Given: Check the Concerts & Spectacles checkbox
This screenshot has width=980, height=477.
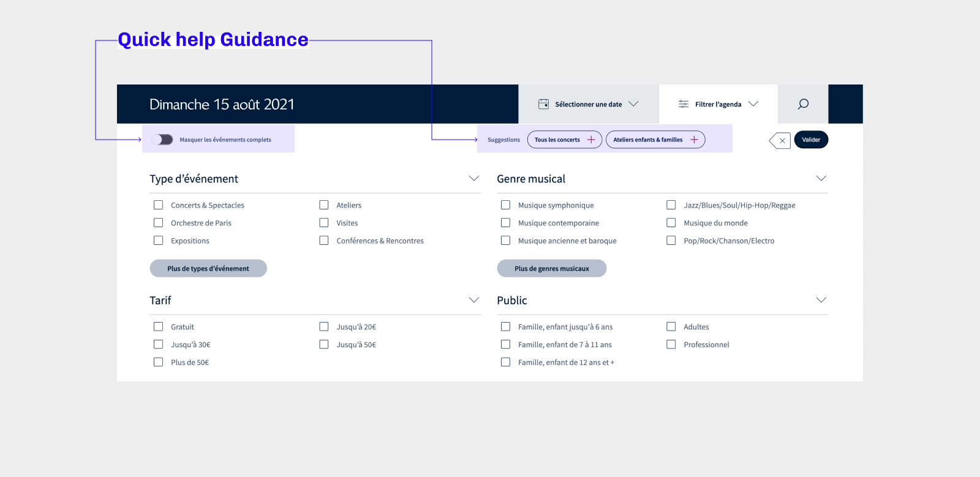Looking at the screenshot, I should pos(159,205).
